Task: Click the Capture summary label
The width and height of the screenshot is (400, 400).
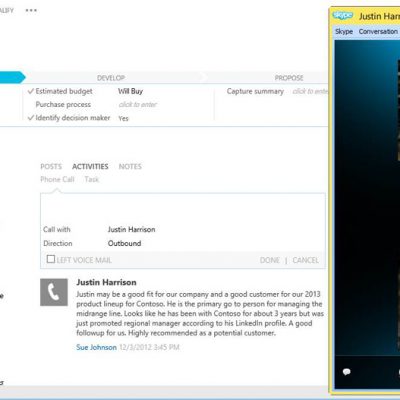Action: (x=255, y=91)
